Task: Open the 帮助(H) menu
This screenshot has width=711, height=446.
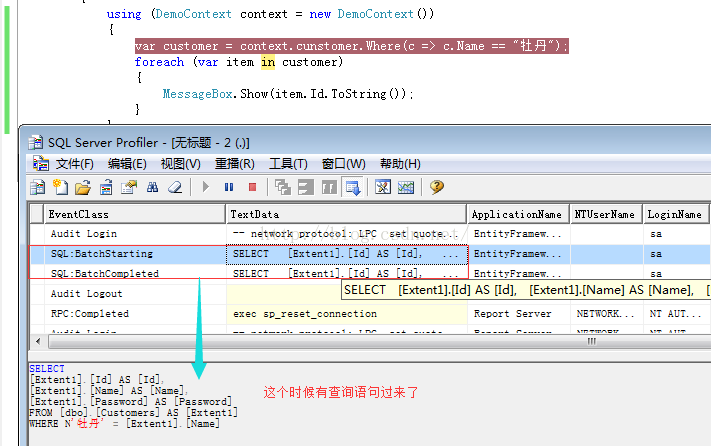Action: (x=400, y=164)
